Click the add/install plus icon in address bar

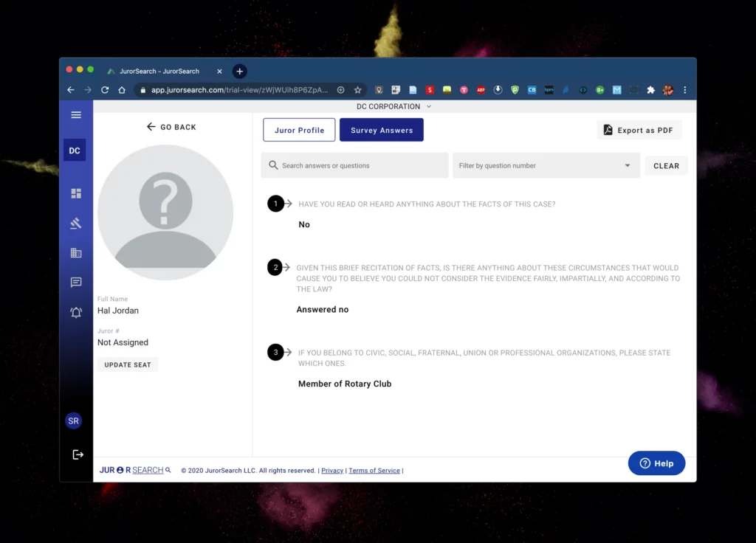341,90
